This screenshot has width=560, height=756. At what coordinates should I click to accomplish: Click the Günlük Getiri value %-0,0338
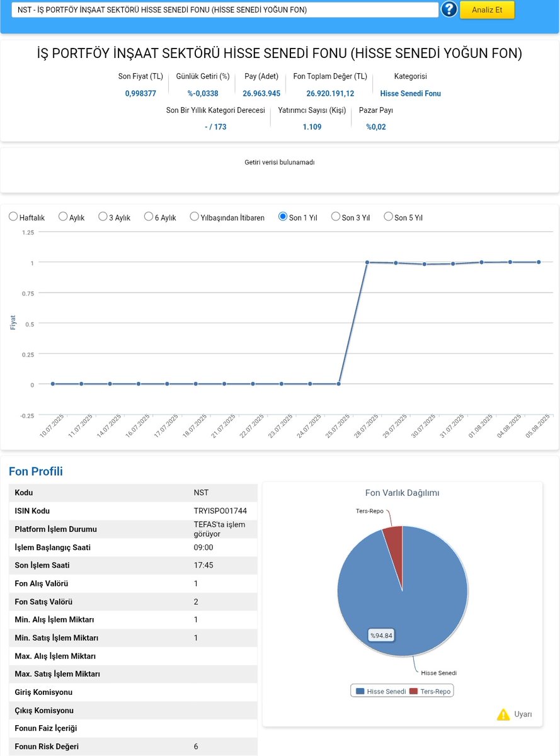[203, 93]
